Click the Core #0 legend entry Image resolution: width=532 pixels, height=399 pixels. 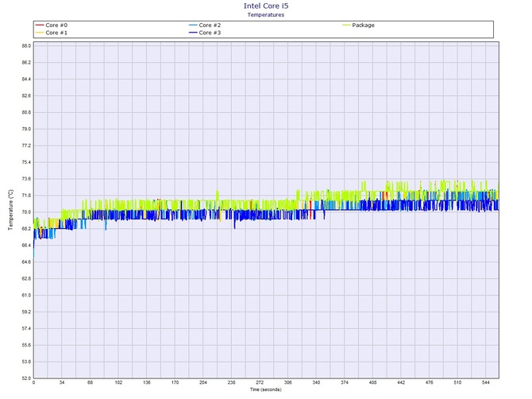pyautogui.click(x=52, y=25)
